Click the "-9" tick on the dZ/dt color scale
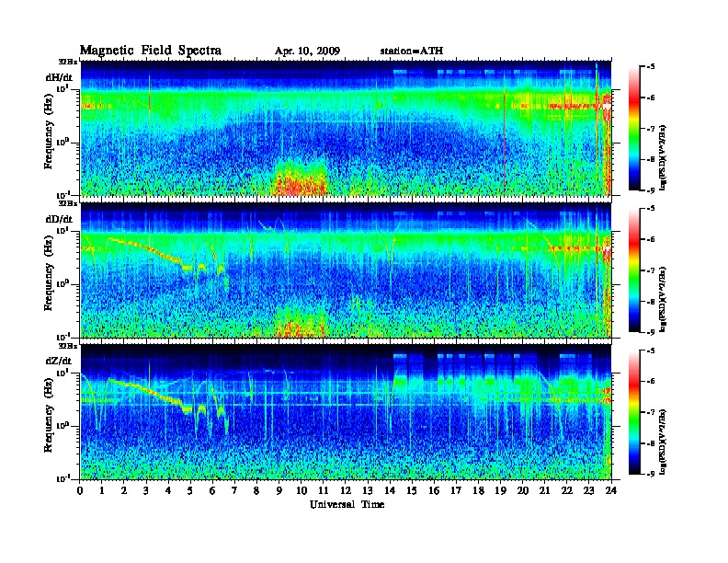 (651, 474)
